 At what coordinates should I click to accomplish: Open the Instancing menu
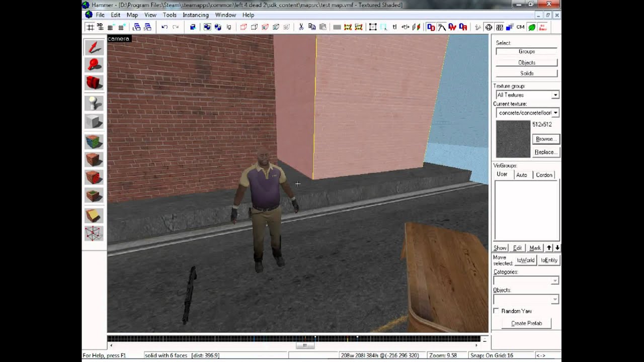196,15
